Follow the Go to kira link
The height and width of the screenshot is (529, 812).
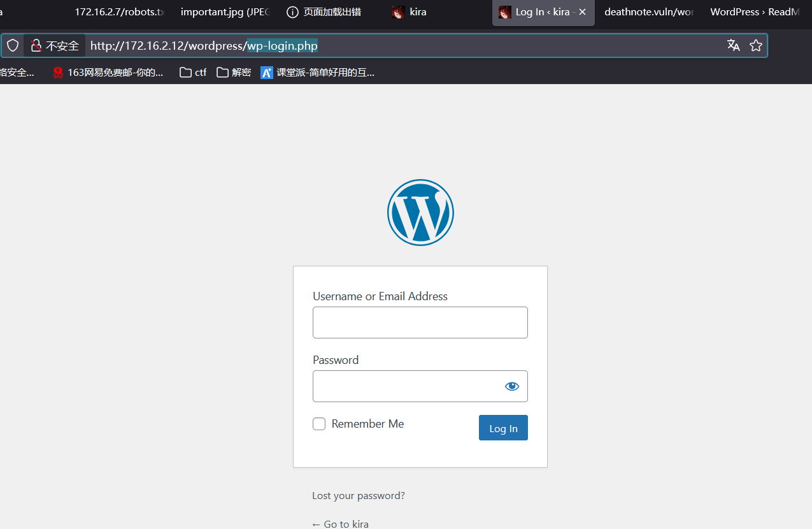pos(340,524)
